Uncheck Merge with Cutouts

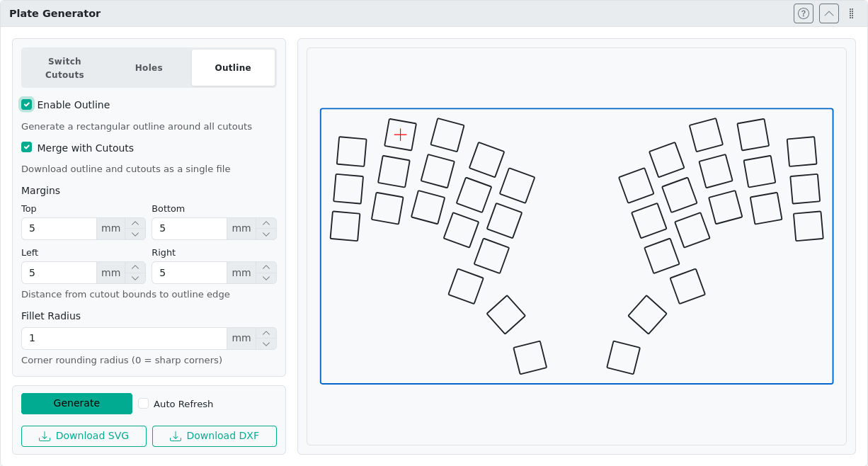(27, 147)
